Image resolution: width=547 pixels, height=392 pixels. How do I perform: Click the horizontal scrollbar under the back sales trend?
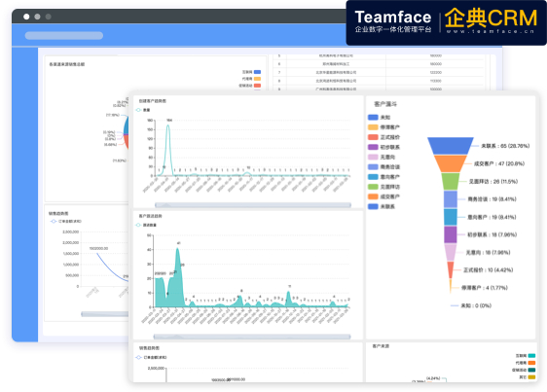click(105, 314)
